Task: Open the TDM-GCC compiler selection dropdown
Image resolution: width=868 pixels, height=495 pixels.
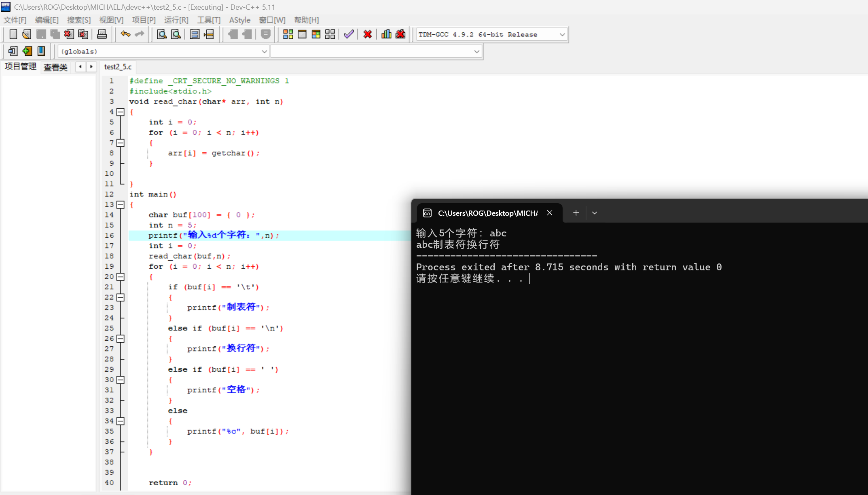Action: (562, 35)
